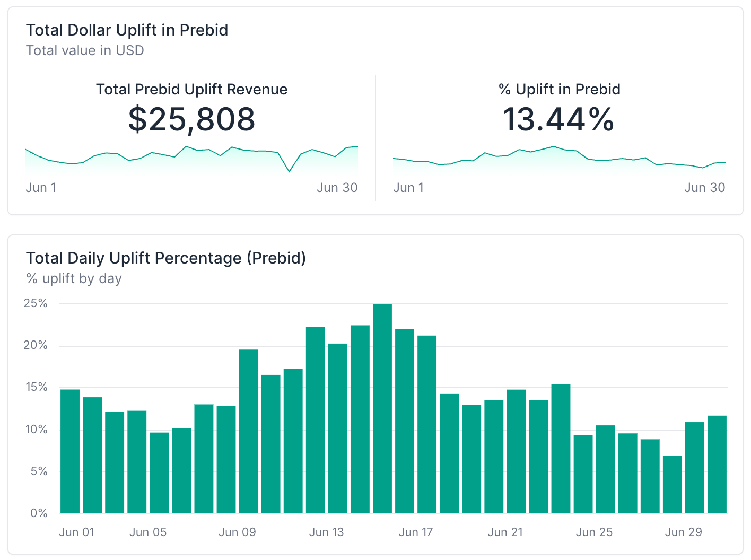Click the 13.44% uplift value
751x560 pixels.
click(558, 119)
